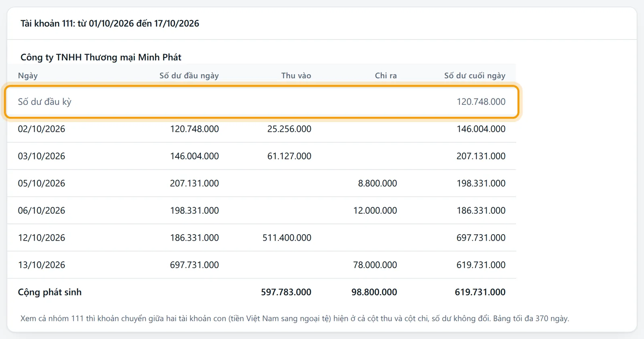The width and height of the screenshot is (644, 339).
Task: Click closing balance 697.731.000 on 12/10/2026
Action: (x=481, y=238)
